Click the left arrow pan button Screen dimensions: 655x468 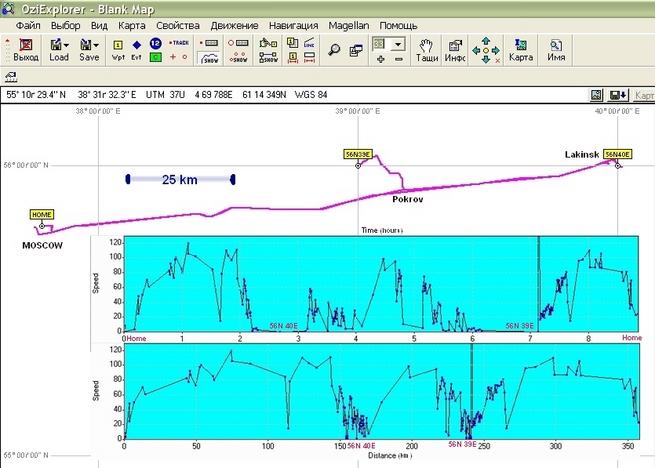[476, 51]
